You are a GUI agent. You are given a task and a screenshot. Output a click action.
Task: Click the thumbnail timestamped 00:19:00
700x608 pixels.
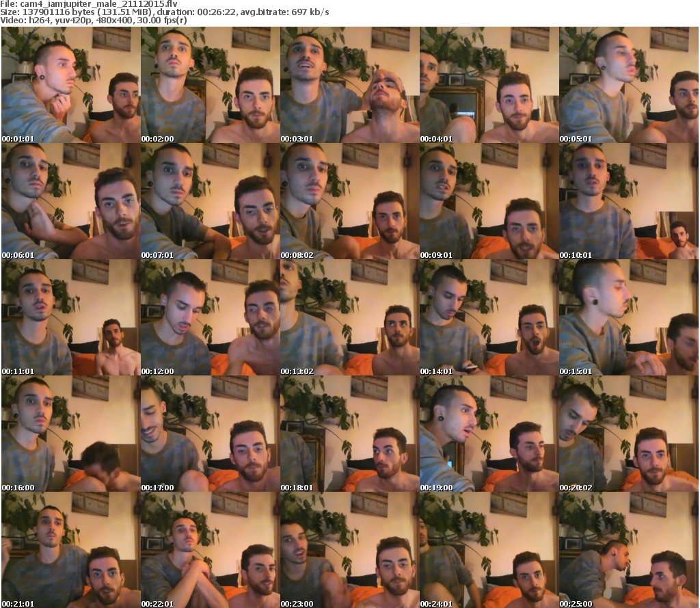coord(489,434)
